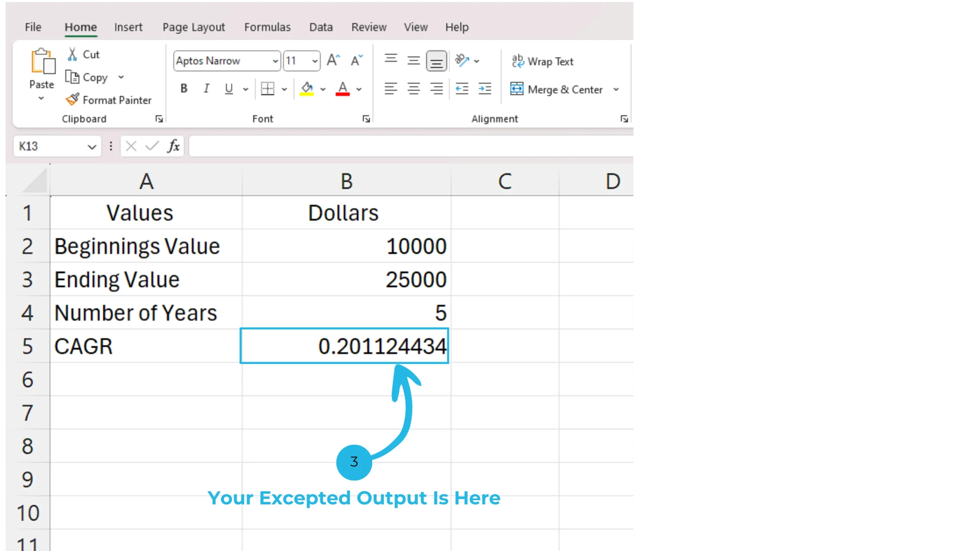Viewport: 980px width, 551px height.
Task: Click Merge & Center button
Action: [556, 89]
